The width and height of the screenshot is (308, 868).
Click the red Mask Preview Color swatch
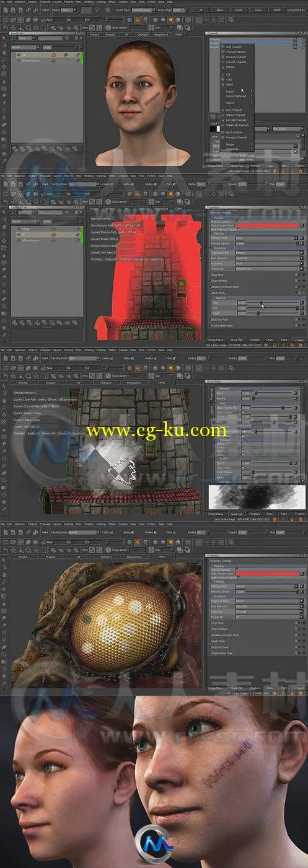coord(267,226)
